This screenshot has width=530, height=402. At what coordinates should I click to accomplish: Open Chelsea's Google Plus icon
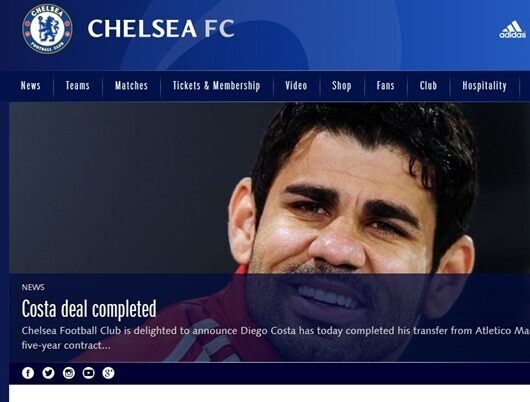click(109, 373)
